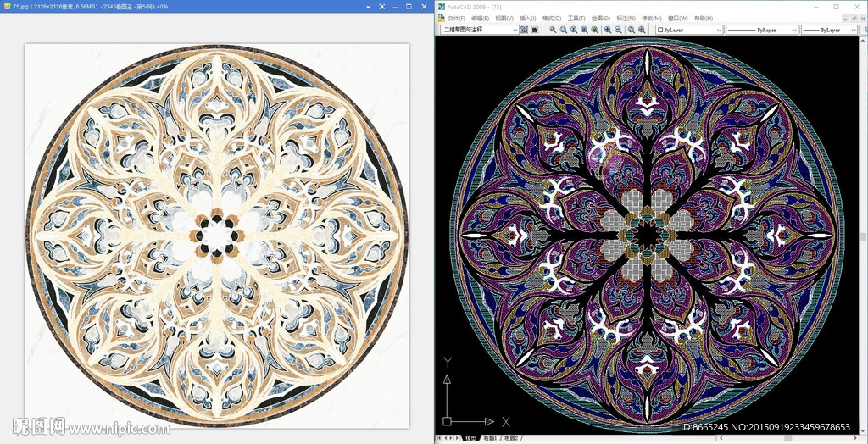Open the 插入(I) menu
868x444 pixels.
[x=527, y=19]
